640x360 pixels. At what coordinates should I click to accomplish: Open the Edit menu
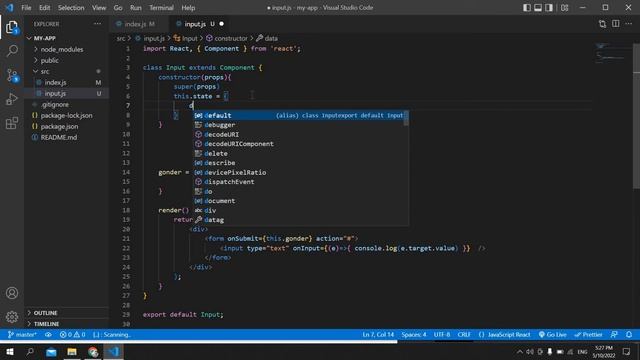pyautogui.click(x=44, y=7)
